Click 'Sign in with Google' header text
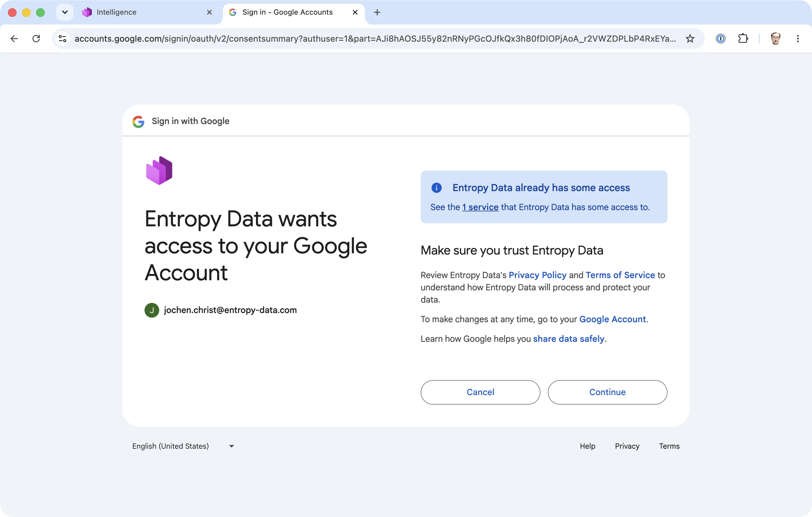 (x=190, y=121)
